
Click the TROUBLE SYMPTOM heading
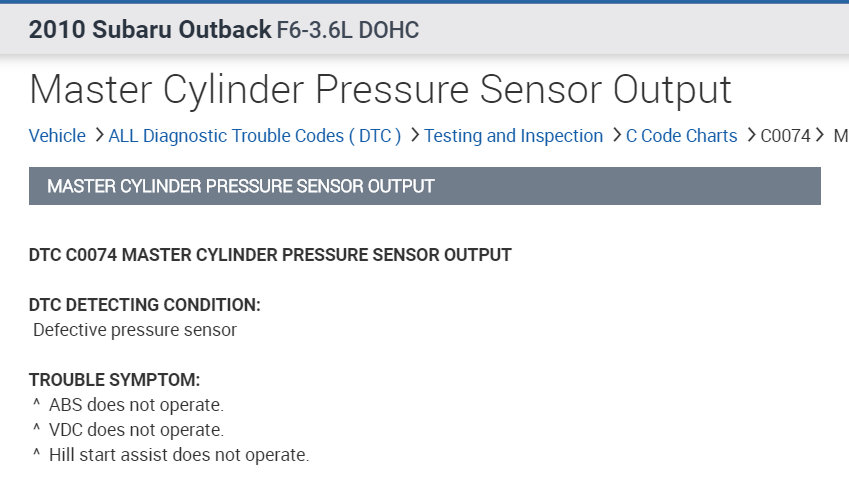[x=114, y=380]
